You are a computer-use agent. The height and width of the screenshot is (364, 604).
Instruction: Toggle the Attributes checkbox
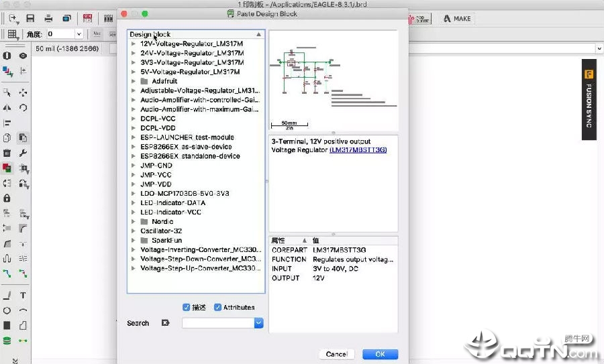tap(217, 307)
